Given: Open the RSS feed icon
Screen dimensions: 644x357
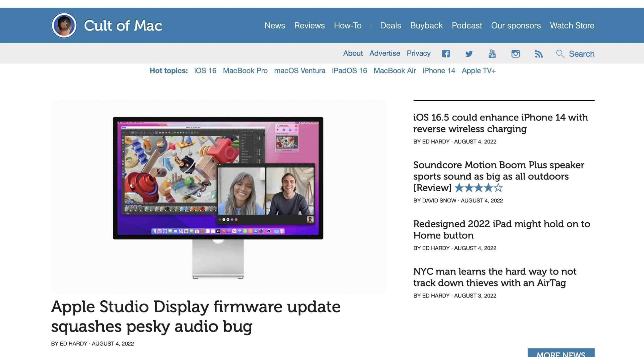Looking at the screenshot, I should point(539,54).
